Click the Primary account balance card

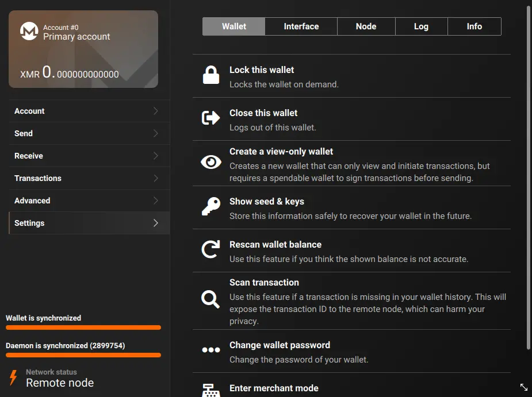83,49
